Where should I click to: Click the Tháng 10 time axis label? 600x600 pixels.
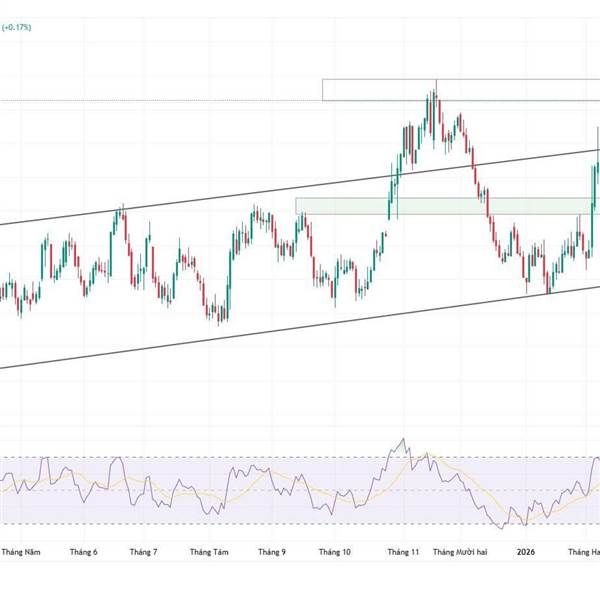335,552
